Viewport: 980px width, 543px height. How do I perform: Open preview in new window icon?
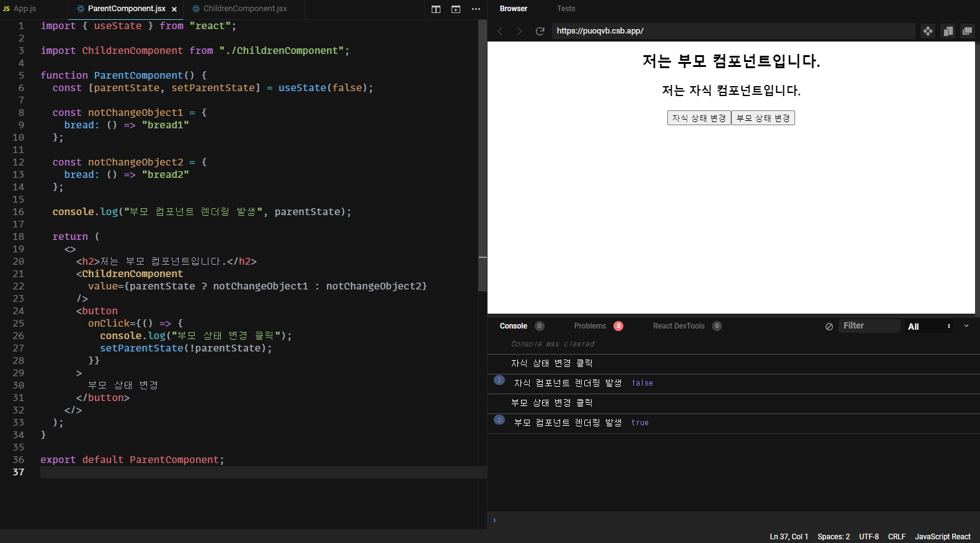point(967,31)
